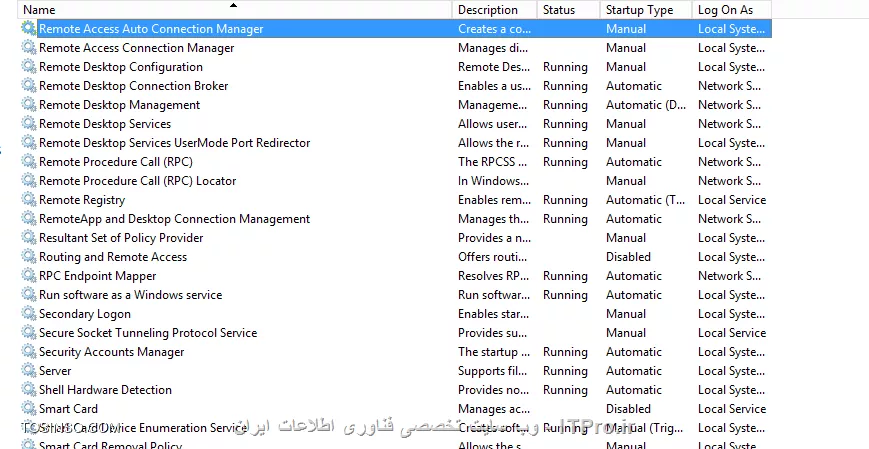Click Disabled startup type of Smart Card
The image size is (869, 449).
[628, 409]
